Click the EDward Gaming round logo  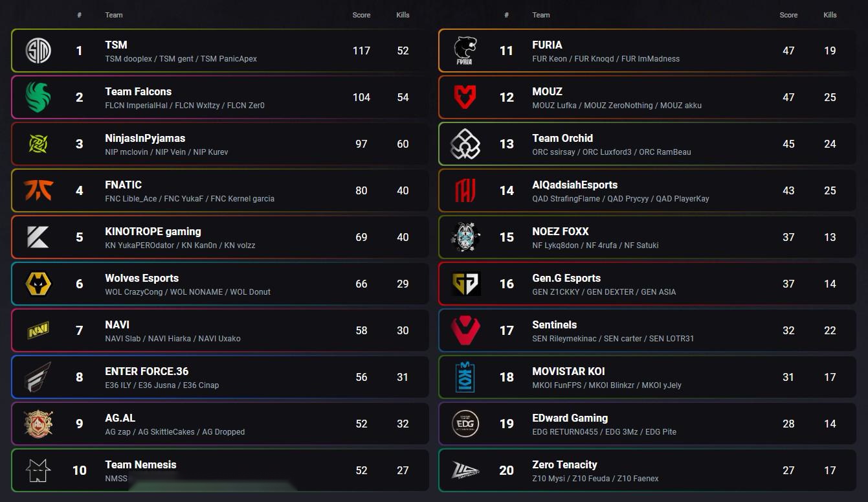(465, 424)
